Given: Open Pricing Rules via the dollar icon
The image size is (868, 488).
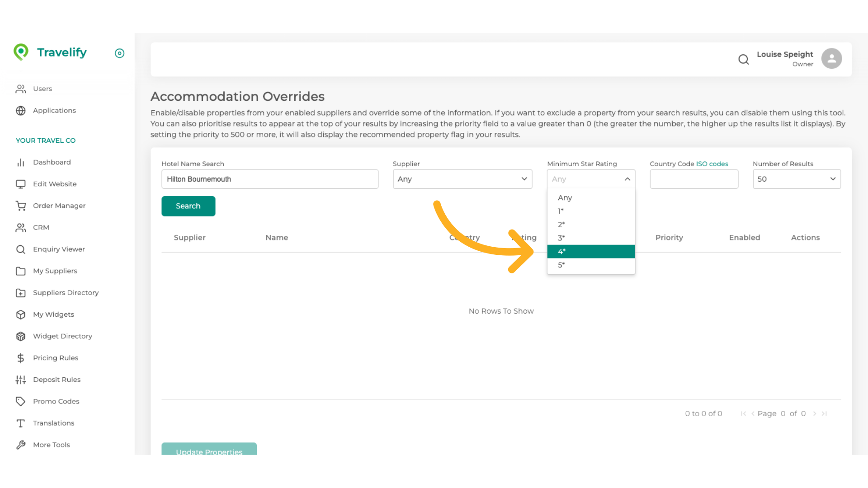Looking at the screenshot, I should click(x=21, y=358).
